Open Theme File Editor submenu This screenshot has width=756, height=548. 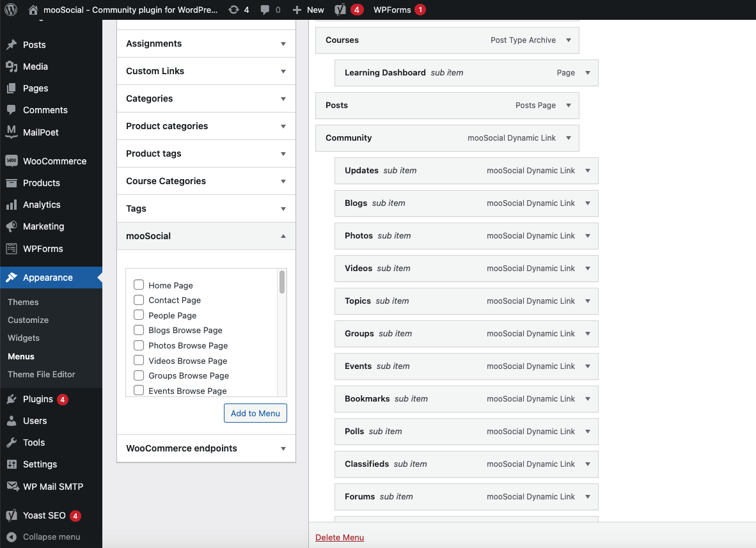coord(42,375)
